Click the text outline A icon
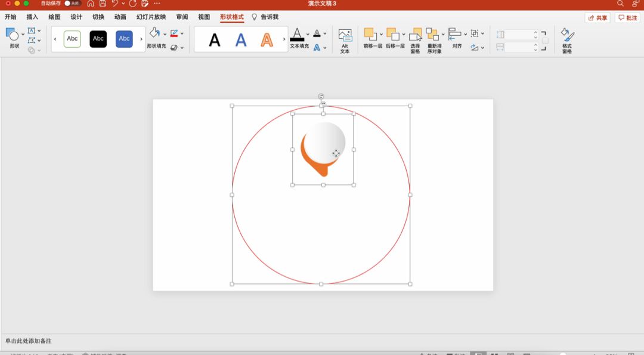The width and height of the screenshot is (644, 355). (x=317, y=33)
